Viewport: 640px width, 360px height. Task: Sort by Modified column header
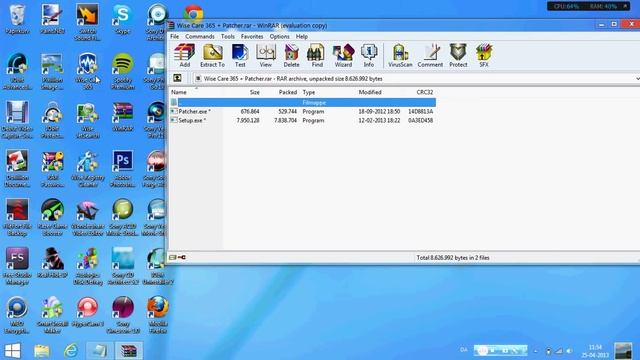[x=370, y=92]
